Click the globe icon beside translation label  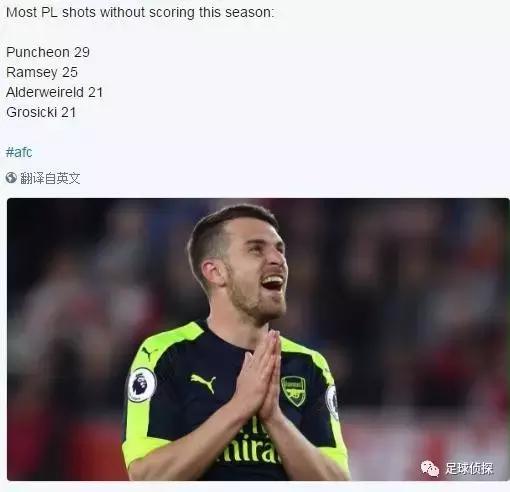pos(11,178)
